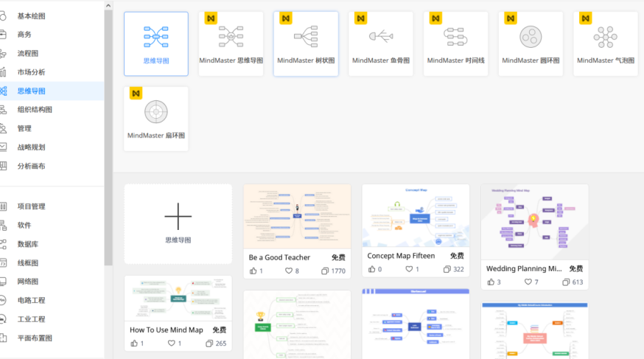Image resolution: width=644 pixels, height=359 pixels.
Task: Click the 1770 copy count
Action: coord(338,271)
